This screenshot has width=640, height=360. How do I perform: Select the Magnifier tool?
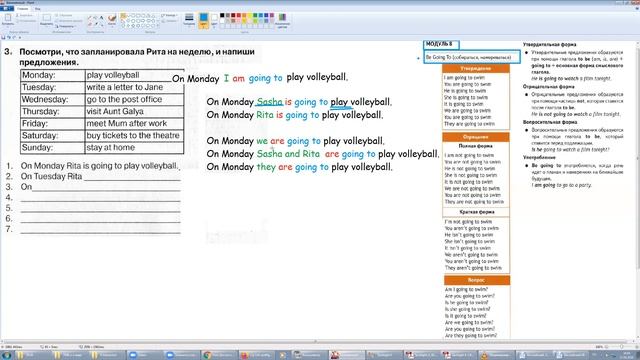[102, 24]
